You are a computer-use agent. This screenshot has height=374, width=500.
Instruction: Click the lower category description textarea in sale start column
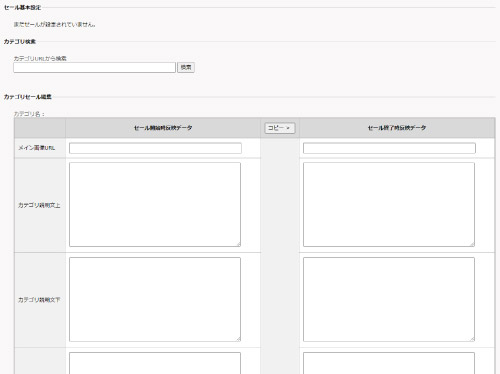155,299
